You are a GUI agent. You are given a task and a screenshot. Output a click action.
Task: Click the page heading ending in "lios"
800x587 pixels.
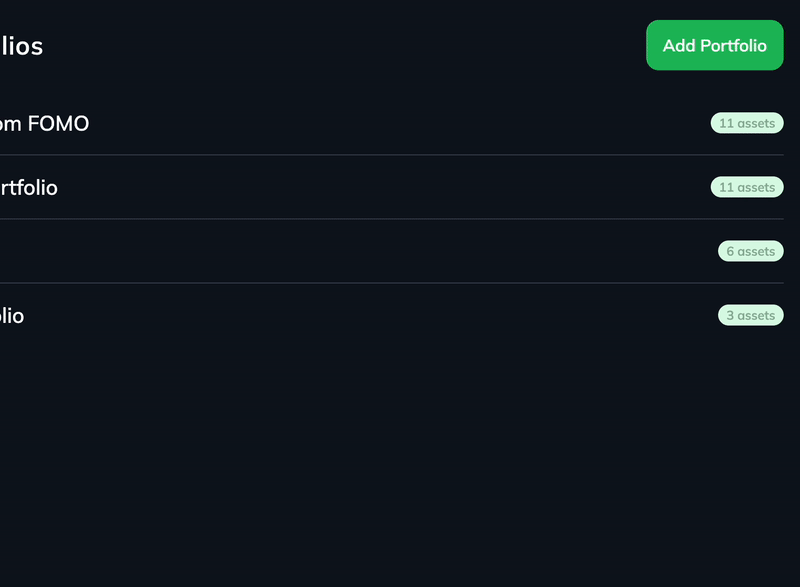21,46
